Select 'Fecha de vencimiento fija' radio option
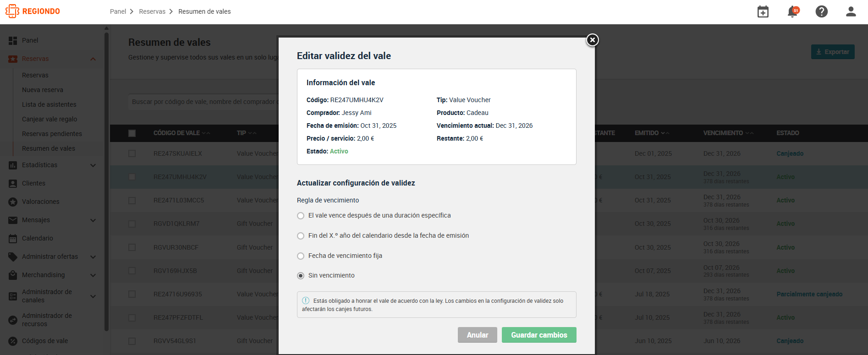This screenshot has height=355, width=868. pyautogui.click(x=301, y=256)
